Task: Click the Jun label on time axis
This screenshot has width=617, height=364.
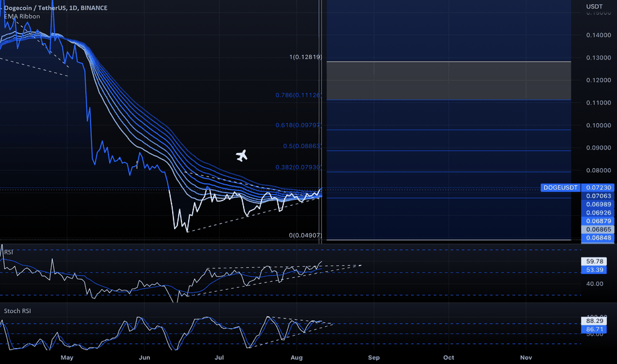Action: click(x=144, y=357)
